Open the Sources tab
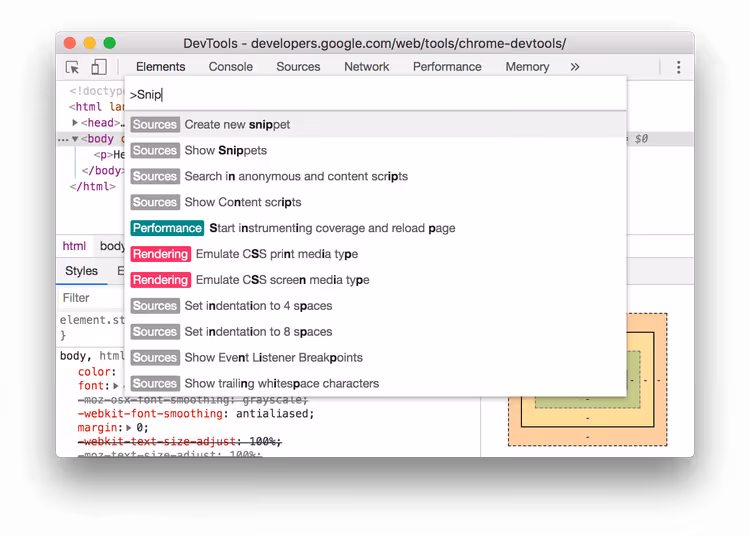The width and height of the screenshot is (750, 537). point(298,67)
